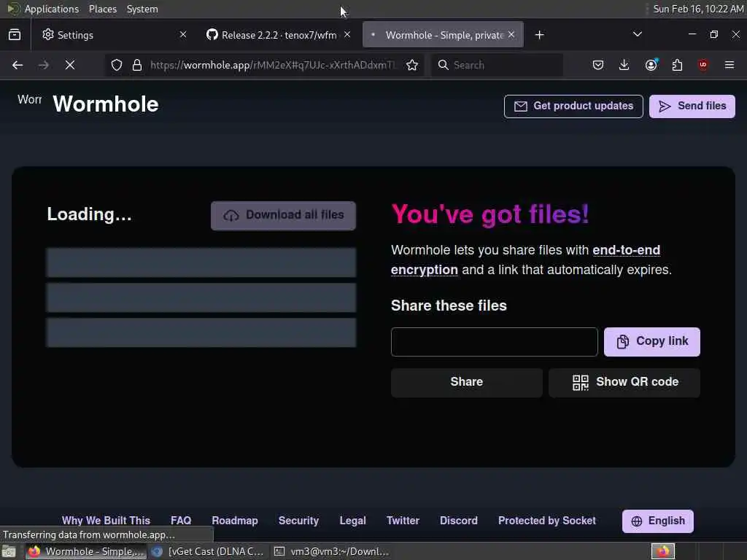Copy link to clipboard
The height and width of the screenshot is (560, 747).
click(652, 342)
